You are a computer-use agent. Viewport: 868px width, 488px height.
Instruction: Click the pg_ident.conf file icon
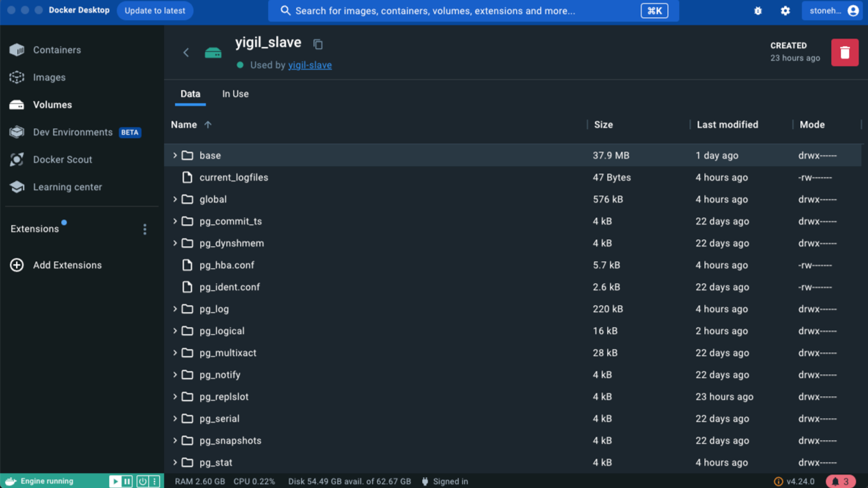(x=187, y=287)
